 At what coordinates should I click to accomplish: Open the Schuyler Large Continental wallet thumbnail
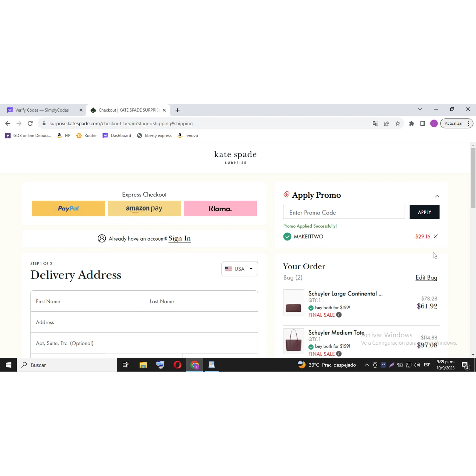(x=294, y=302)
